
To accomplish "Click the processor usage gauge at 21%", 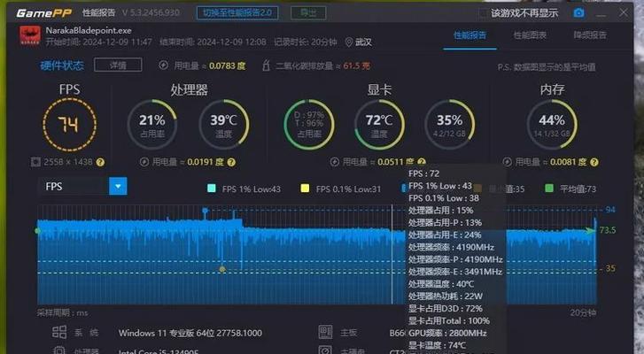I will pos(152,125).
